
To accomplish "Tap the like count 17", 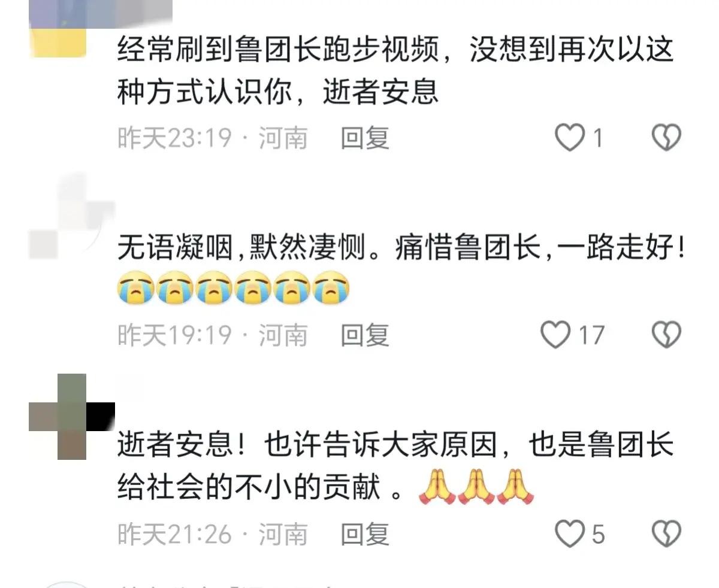I will coord(591,335).
